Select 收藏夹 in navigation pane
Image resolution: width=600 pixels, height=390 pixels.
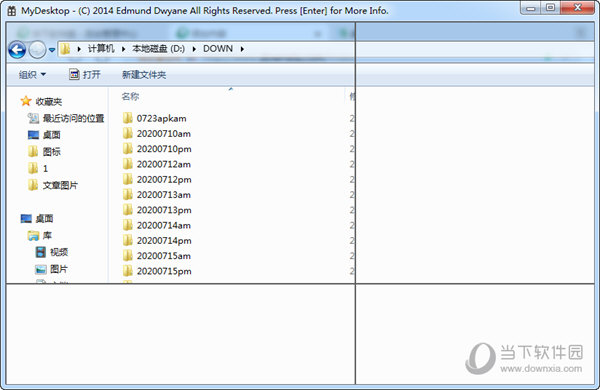(49, 101)
